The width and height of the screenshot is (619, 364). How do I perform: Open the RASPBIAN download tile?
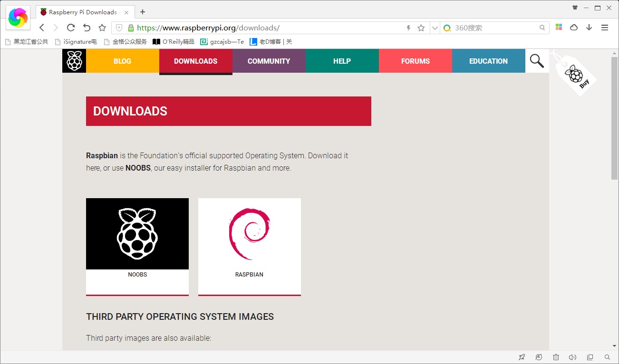(249, 247)
